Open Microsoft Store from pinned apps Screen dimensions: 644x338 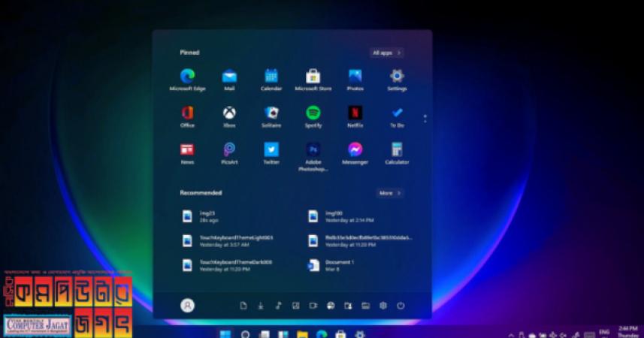(313, 80)
